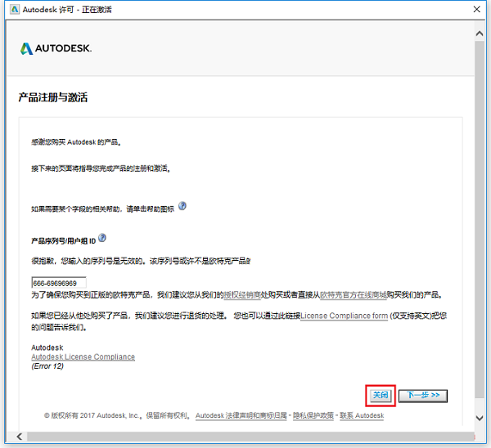Open the 隐私保护政策 link
Viewport: 491px width, 448px height.
click(x=313, y=416)
